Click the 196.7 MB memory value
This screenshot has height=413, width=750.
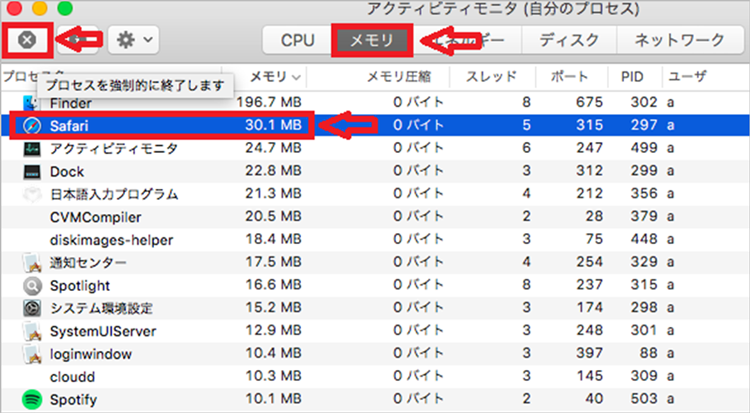click(269, 102)
